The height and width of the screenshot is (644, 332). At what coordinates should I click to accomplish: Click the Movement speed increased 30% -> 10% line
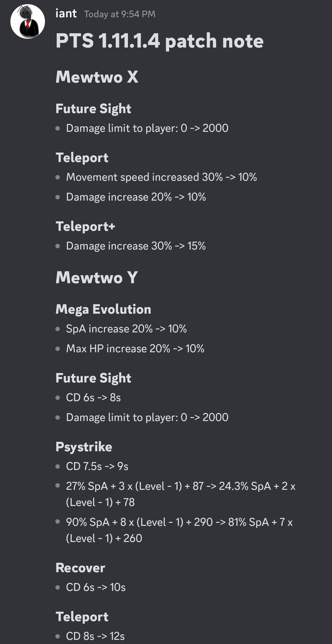click(x=161, y=177)
